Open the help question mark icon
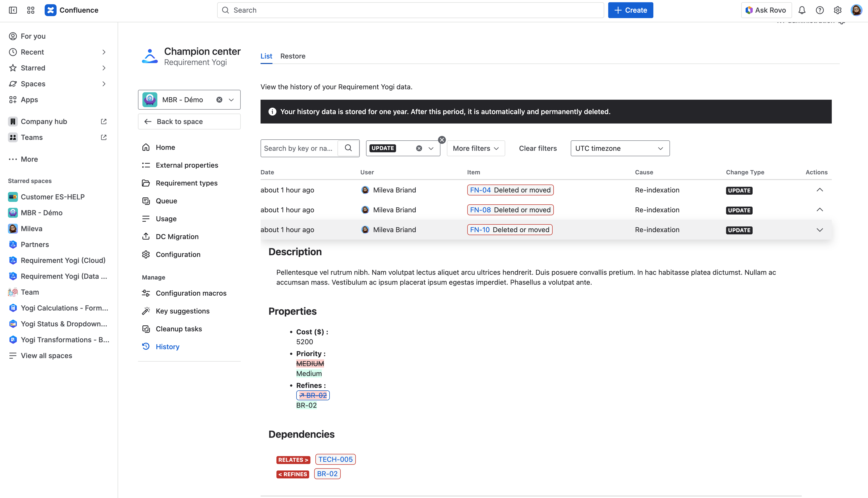868x498 pixels. (x=819, y=10)
